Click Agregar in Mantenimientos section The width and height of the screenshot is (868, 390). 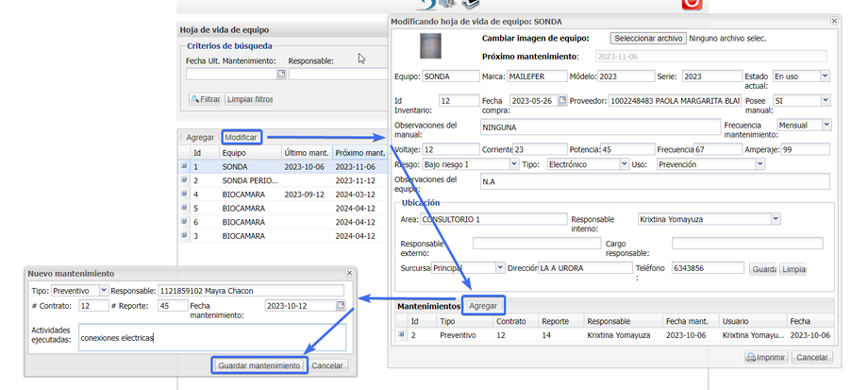tap(483, 306)
